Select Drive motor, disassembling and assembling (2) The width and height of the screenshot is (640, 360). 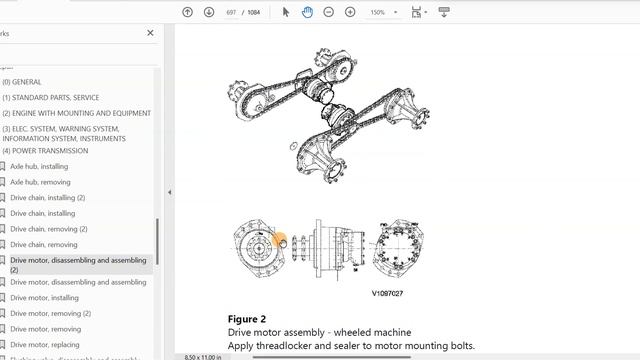78,265
